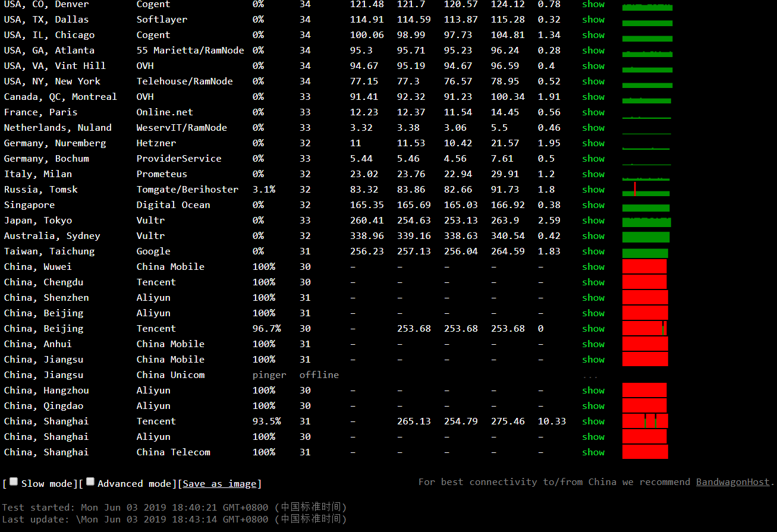Viewport: 777px width, 532px height.
Task: Click the 'pinger' status text
Action: (269, 375)
